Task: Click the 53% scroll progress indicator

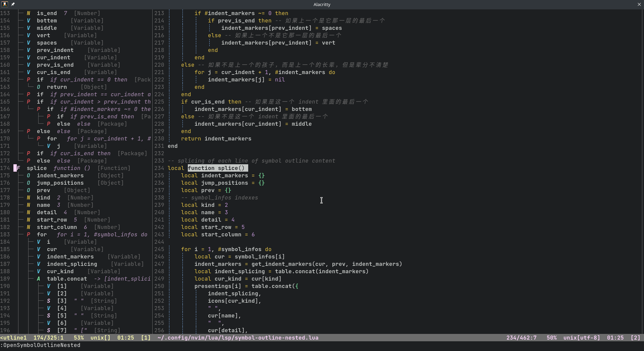Action: (x=79, y=338)
